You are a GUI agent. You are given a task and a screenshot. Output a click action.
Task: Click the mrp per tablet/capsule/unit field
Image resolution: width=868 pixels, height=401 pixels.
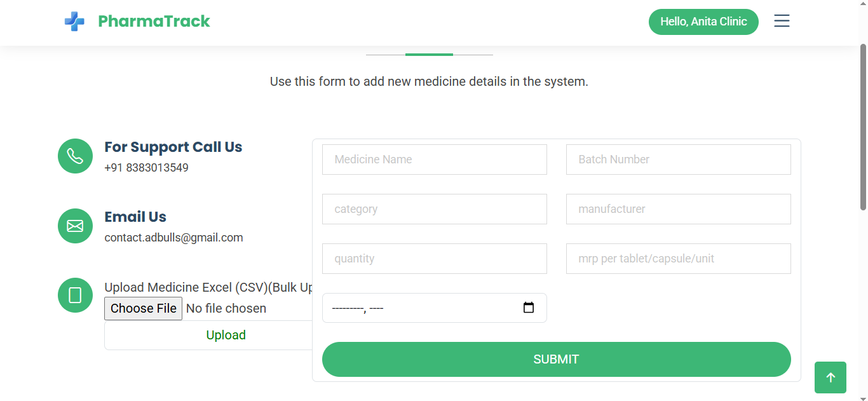click(x=678, y=259)
